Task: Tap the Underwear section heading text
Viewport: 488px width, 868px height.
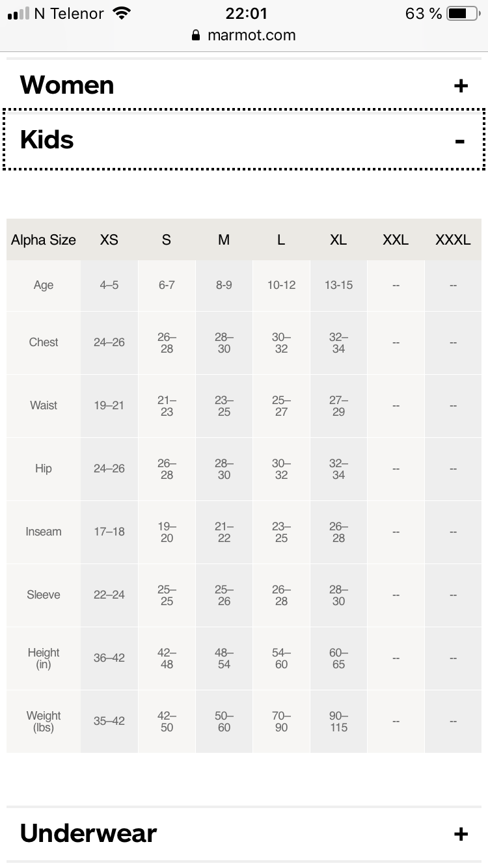Action: [88, 834]
